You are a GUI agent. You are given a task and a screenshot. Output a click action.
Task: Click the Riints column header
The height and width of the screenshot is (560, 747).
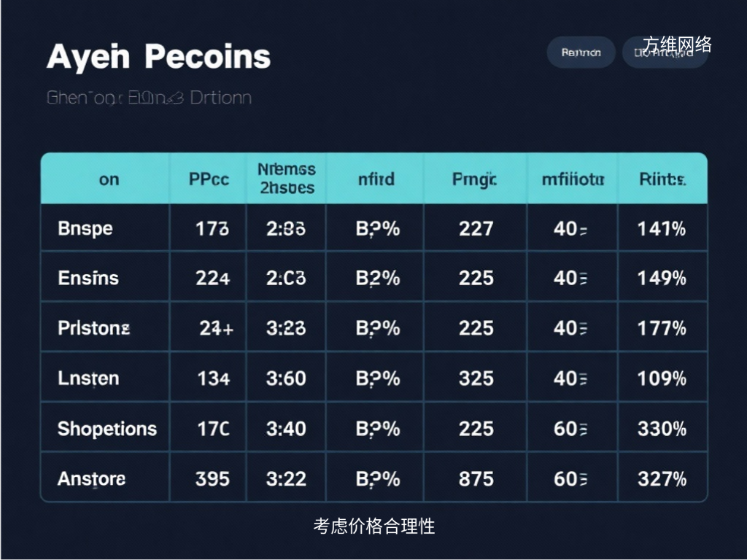point(662,179)
